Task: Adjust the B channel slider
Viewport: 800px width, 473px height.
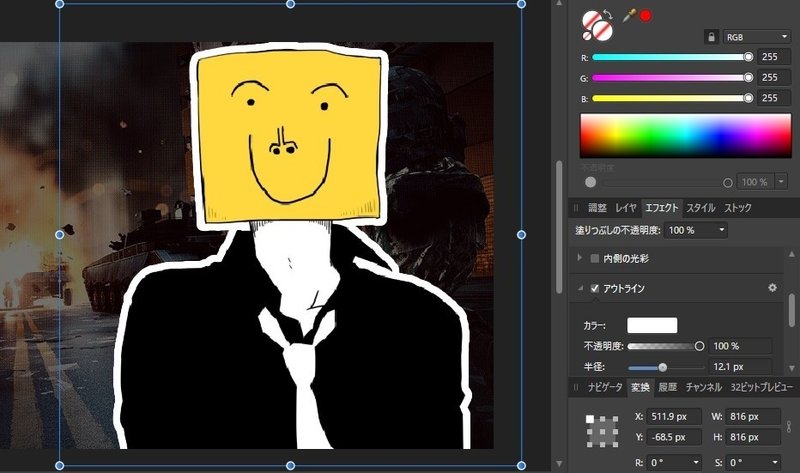Action: [672, 98]
